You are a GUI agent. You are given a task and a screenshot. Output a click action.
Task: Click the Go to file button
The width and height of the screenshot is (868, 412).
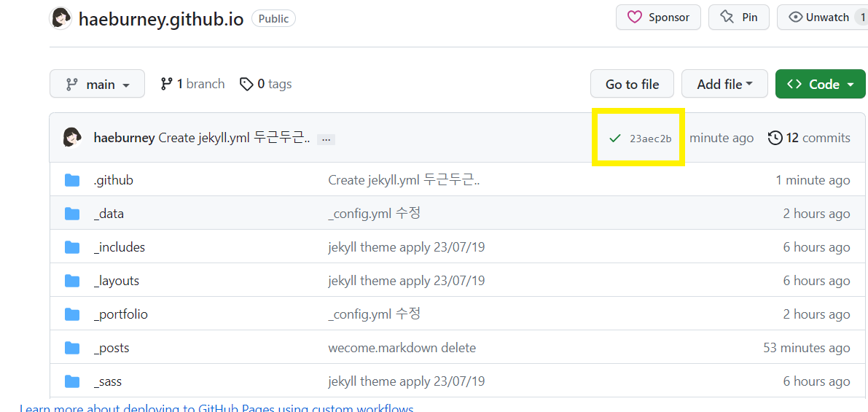click(x=632, y=84)
